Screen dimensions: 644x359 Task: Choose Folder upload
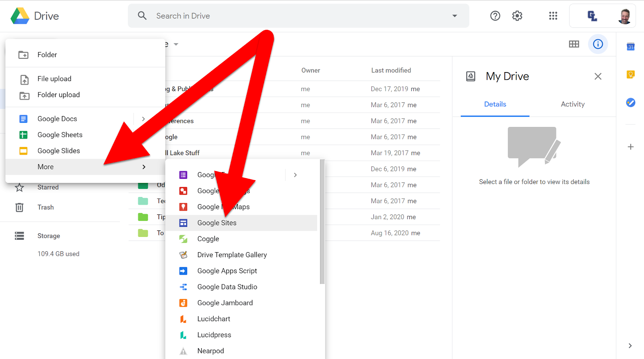point(85,95)
